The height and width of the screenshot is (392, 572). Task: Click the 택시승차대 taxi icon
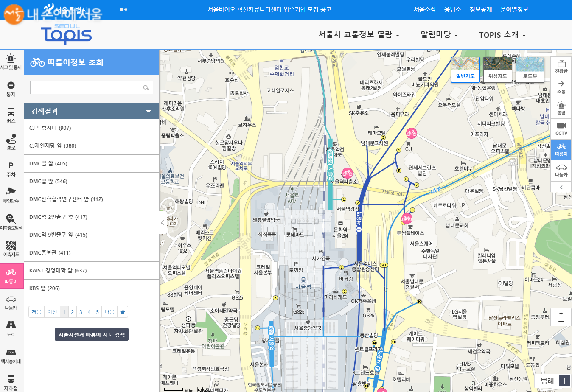click(x=11, y=356)
